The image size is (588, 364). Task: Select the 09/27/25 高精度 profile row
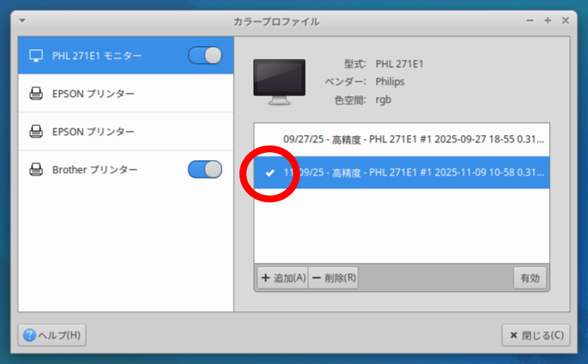click(x=412, y=139)
